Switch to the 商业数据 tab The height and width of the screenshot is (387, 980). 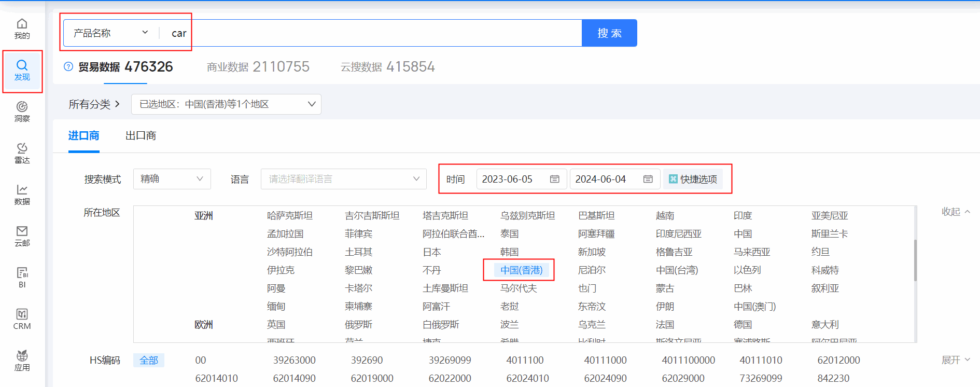click(258, 67)
